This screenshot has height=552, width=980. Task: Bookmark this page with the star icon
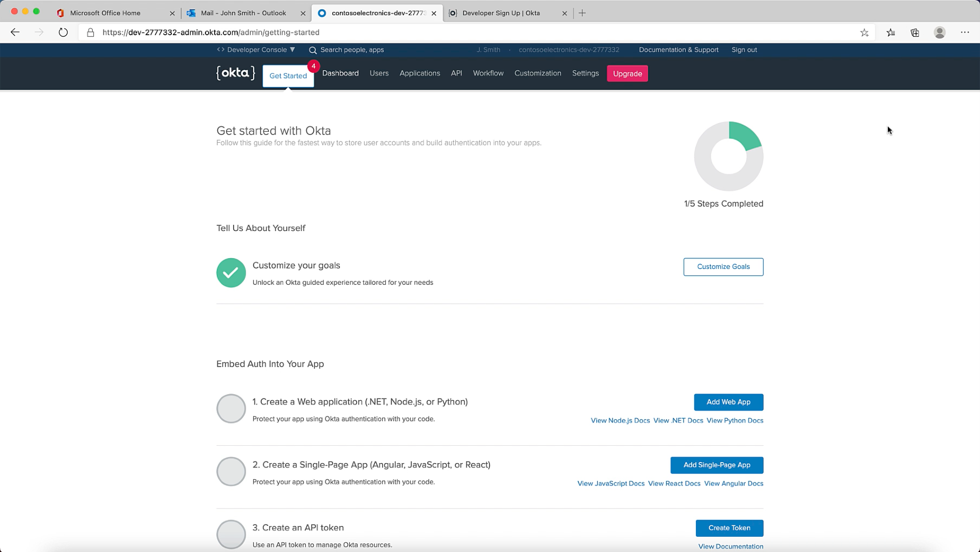[x=865, y=33]
